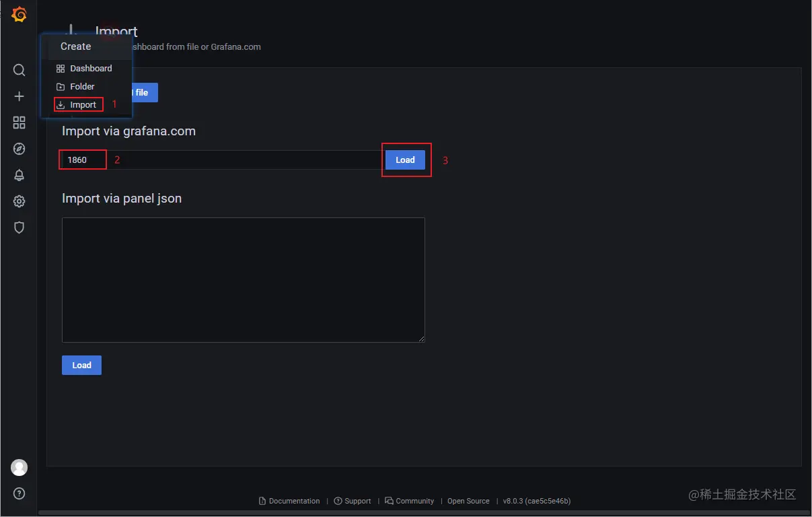Open the Server Admin shield icon
Image resolution: width=812 pixels, height=517 pixels.
[20, 228]
